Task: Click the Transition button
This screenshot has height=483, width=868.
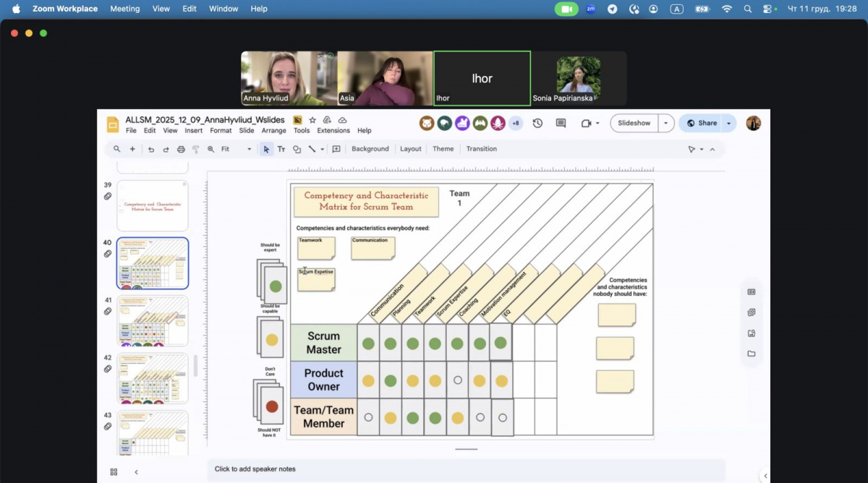Action: [481, 149]
